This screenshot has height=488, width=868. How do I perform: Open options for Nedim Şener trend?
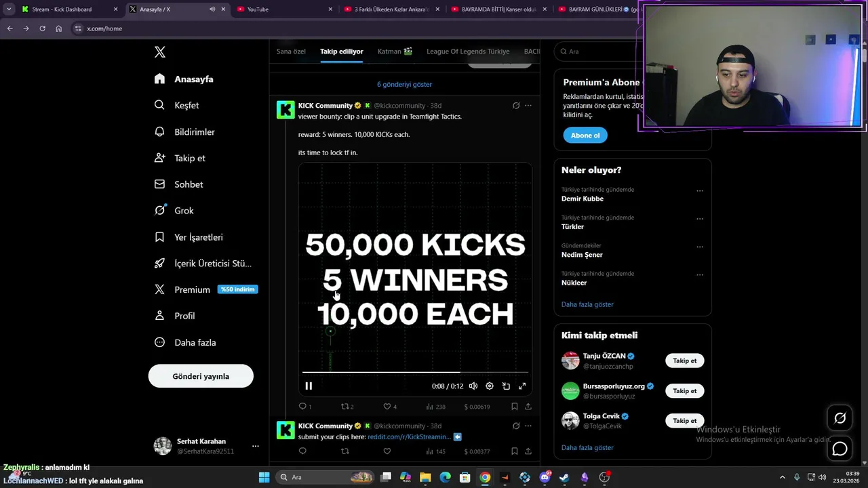(700, 247)
